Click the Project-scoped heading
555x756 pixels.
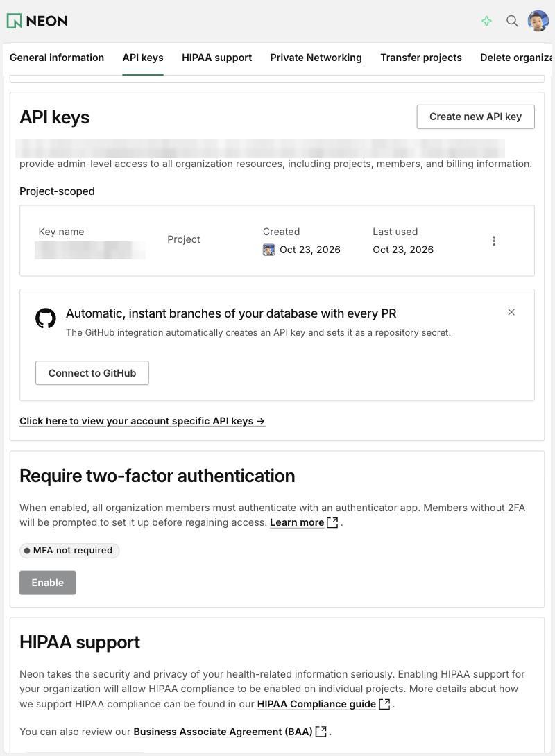click(x=57, y=191)
